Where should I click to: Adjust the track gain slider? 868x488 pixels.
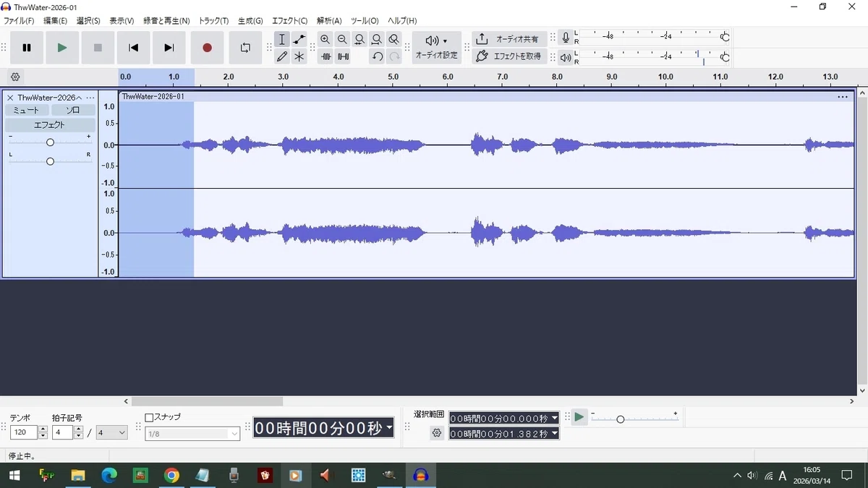[50, 142]
